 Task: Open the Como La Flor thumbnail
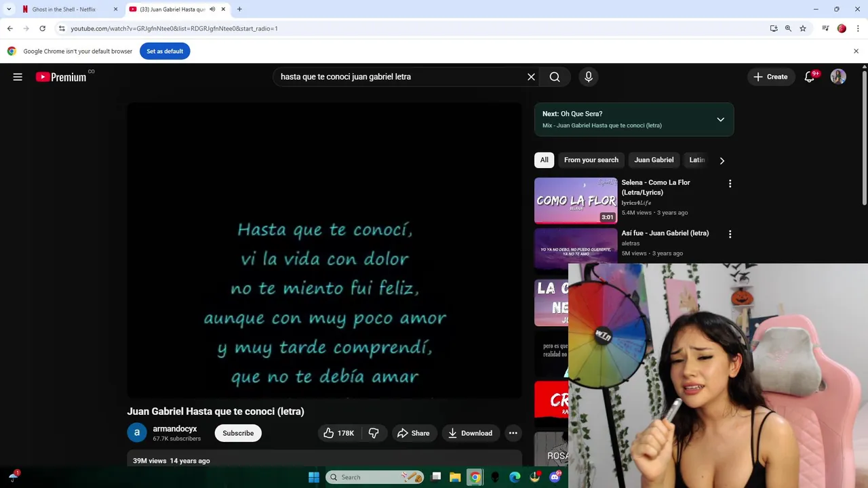click(576, 201)
